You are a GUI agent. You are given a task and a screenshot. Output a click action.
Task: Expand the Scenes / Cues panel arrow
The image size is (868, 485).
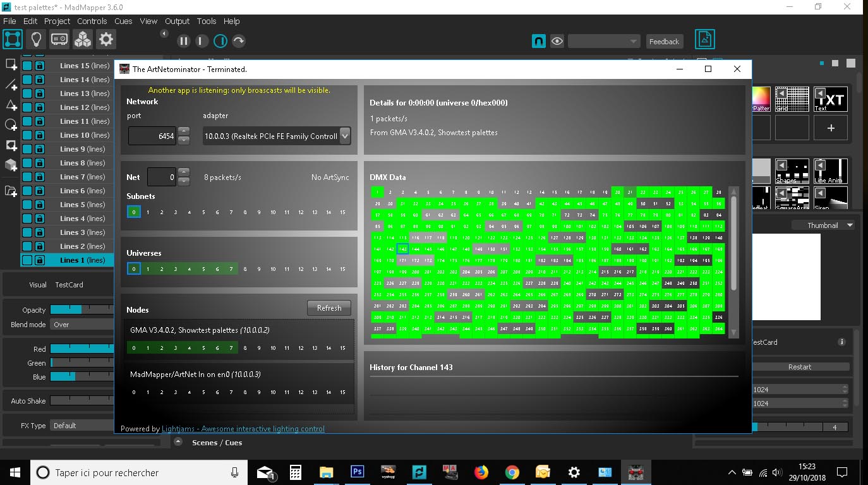pos(179,443)
